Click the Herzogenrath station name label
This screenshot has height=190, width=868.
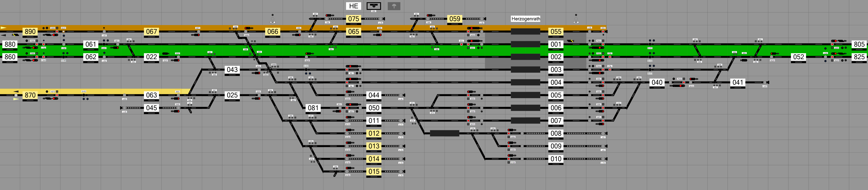pyautogui.click(x=525, y=19)
